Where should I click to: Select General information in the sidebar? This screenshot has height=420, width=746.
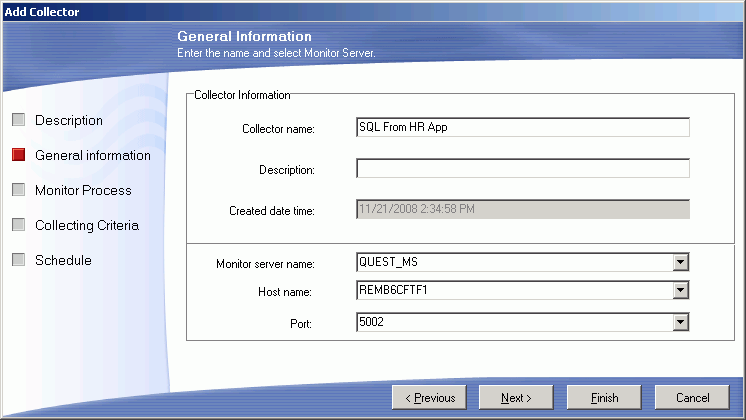[93, 155]
